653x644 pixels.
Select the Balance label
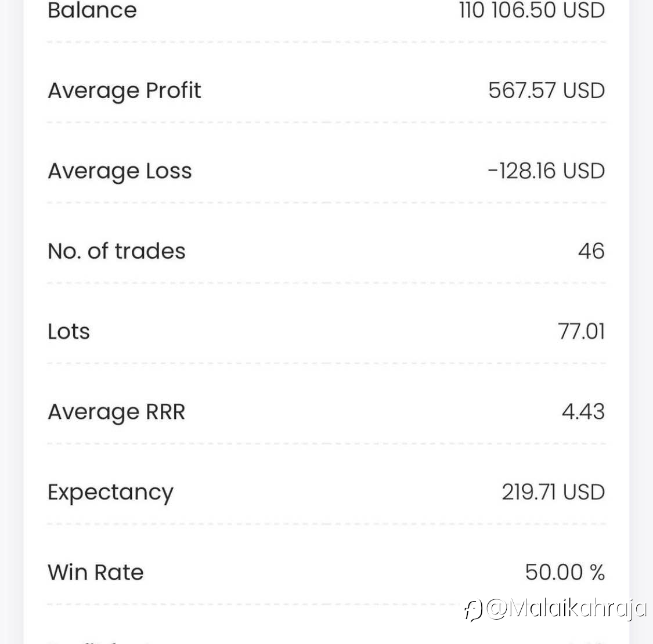[92, 10]
